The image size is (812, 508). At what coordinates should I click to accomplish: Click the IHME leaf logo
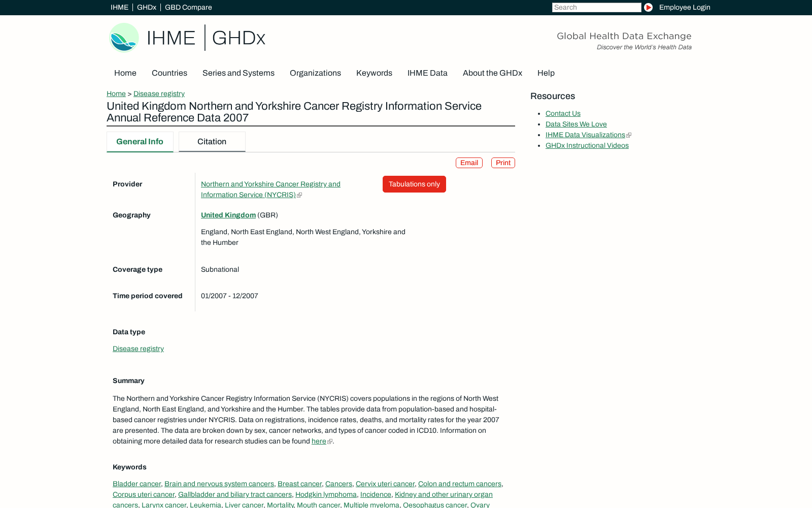coord(124,38)
